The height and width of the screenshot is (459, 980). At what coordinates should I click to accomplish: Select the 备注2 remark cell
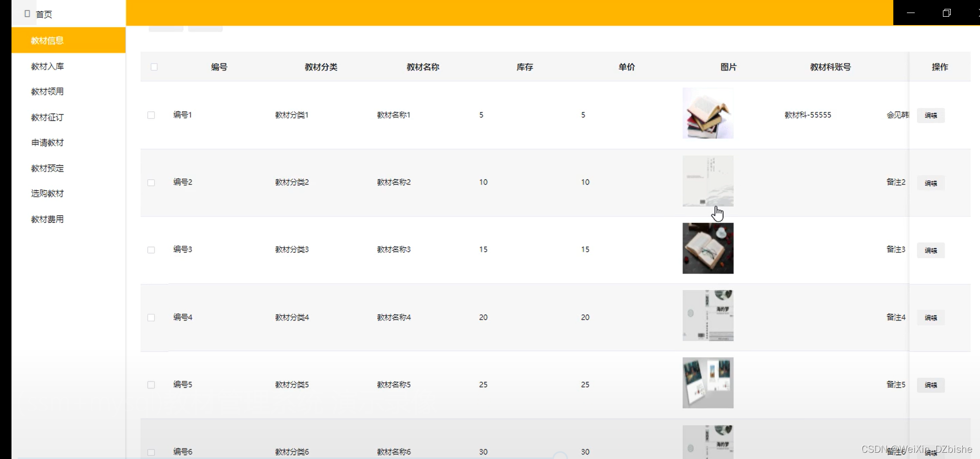coord(896,182)
